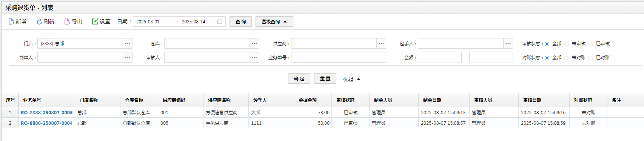Click row number 1 cell
Image resolution: width=644 pixels, height=141 pixels.
[10, 112]
